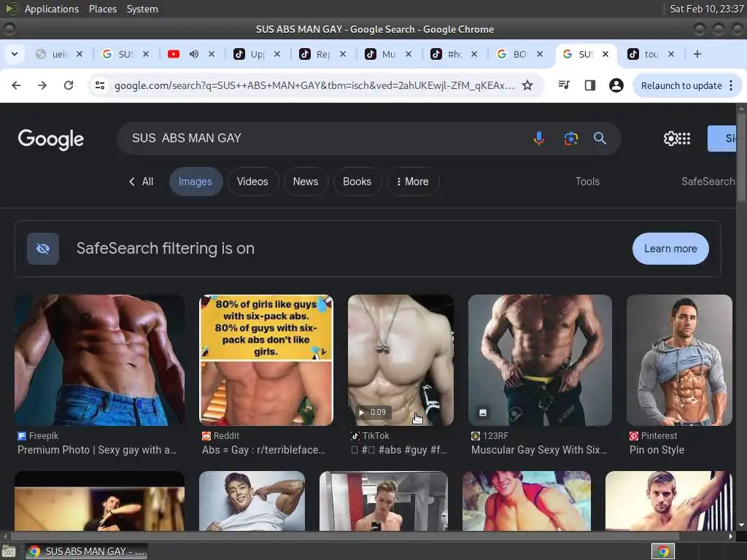Click the blue Sign in button
This screenshot has width=747, height=560.
pos(722,139)
